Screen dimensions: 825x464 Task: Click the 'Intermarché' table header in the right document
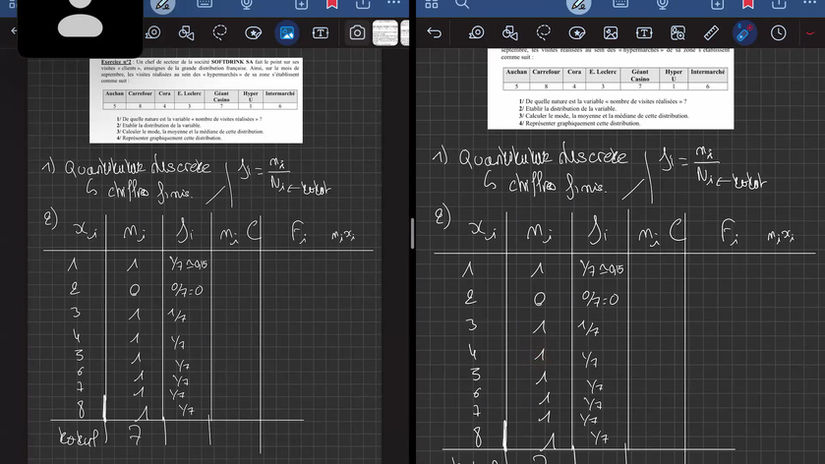coord(707,72)
